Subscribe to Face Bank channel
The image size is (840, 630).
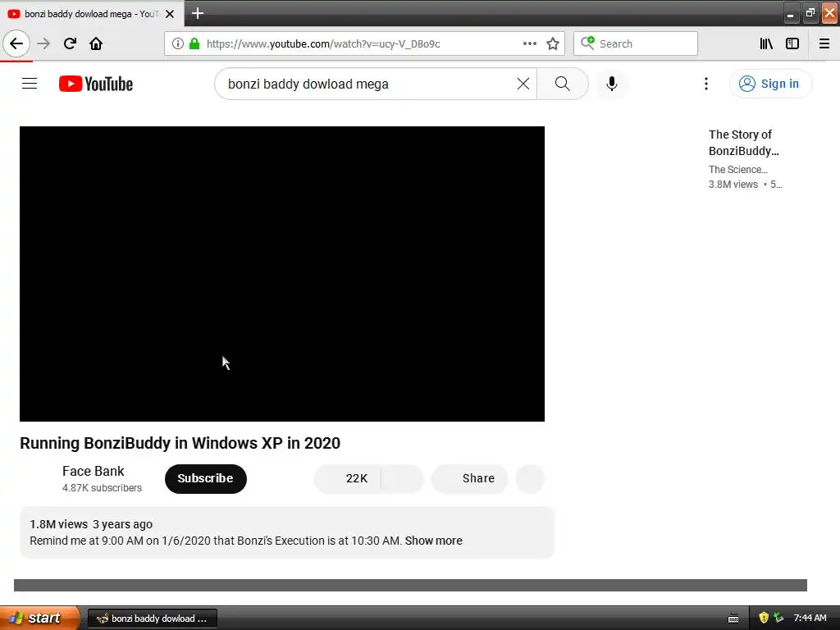pyautogui.click(x=206, y=478)
